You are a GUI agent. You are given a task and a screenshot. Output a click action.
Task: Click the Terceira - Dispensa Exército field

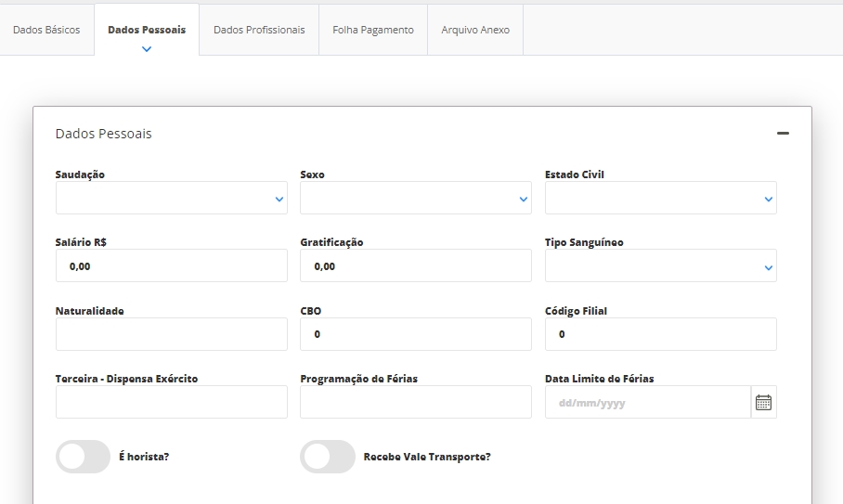click(172, 403)
